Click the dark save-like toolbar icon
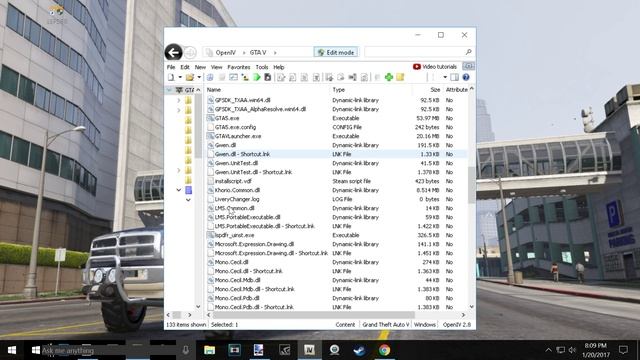Screen dimensions: 640x360 [x=268, y=77]
